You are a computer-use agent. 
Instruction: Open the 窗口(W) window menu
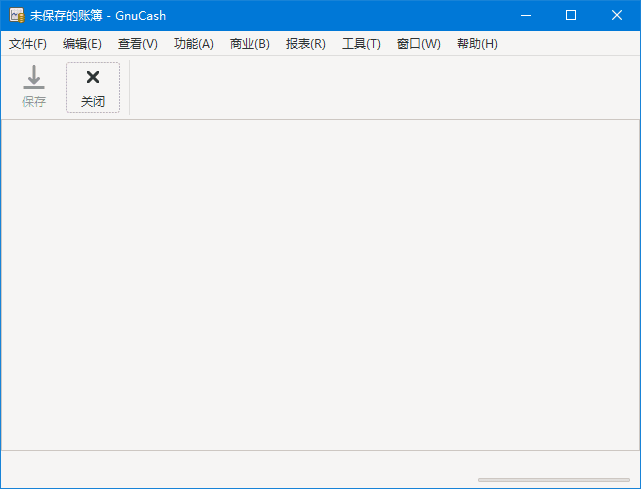418,44
